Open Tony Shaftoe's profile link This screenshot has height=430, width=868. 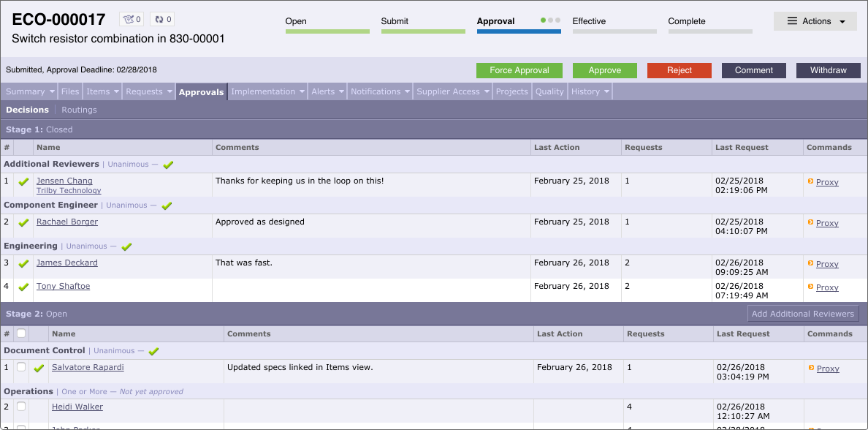(63, 286)
